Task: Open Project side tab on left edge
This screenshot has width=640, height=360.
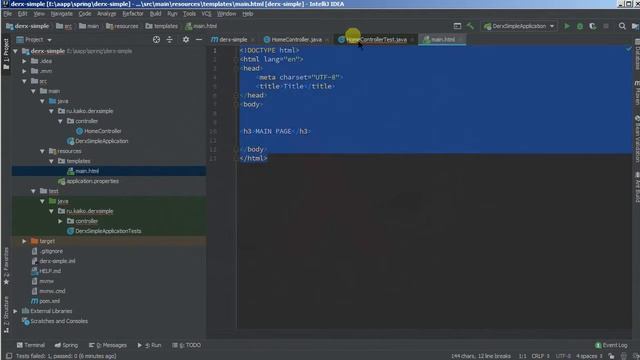Action: tap(6, 54)
